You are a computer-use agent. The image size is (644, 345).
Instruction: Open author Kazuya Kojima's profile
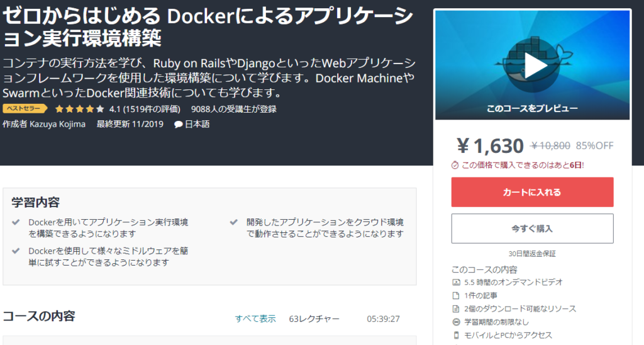tap(57, 124)
